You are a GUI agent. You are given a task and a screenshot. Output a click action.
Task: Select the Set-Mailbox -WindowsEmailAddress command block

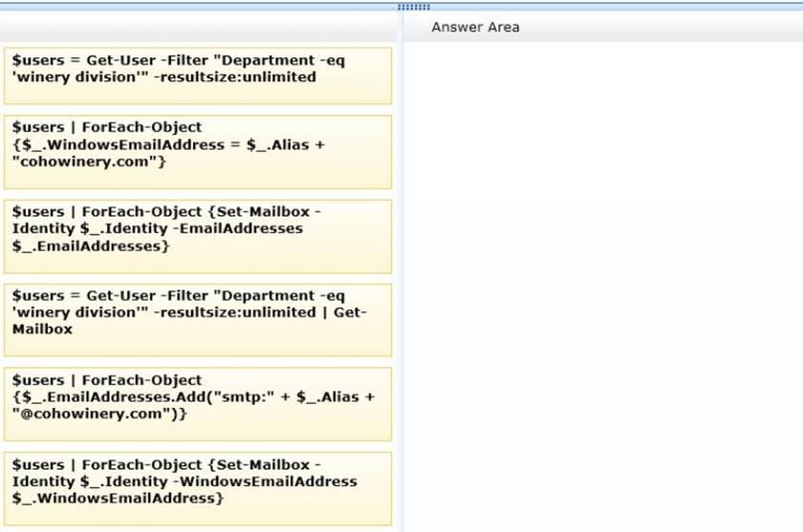197,488
